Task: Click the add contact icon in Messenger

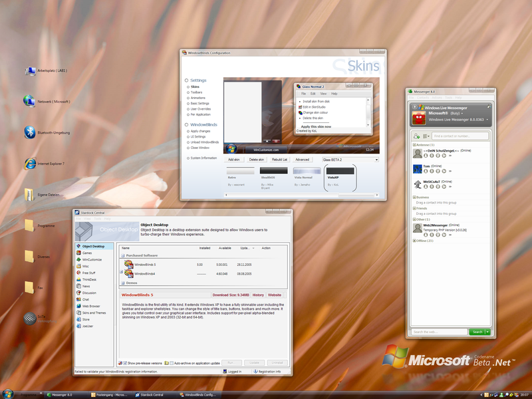Action: coord(417,136)
